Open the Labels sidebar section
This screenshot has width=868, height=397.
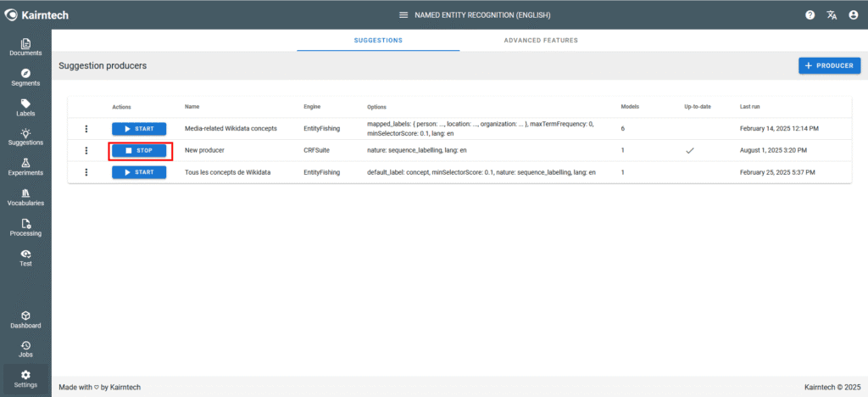pos(25,108)
